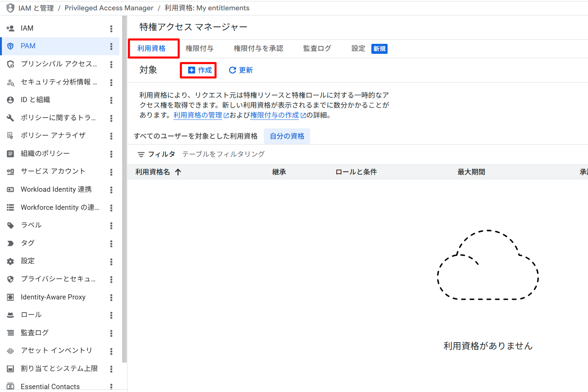Click the 継承 column header
This screenshot has height=392, width=588.
[279, 172]
